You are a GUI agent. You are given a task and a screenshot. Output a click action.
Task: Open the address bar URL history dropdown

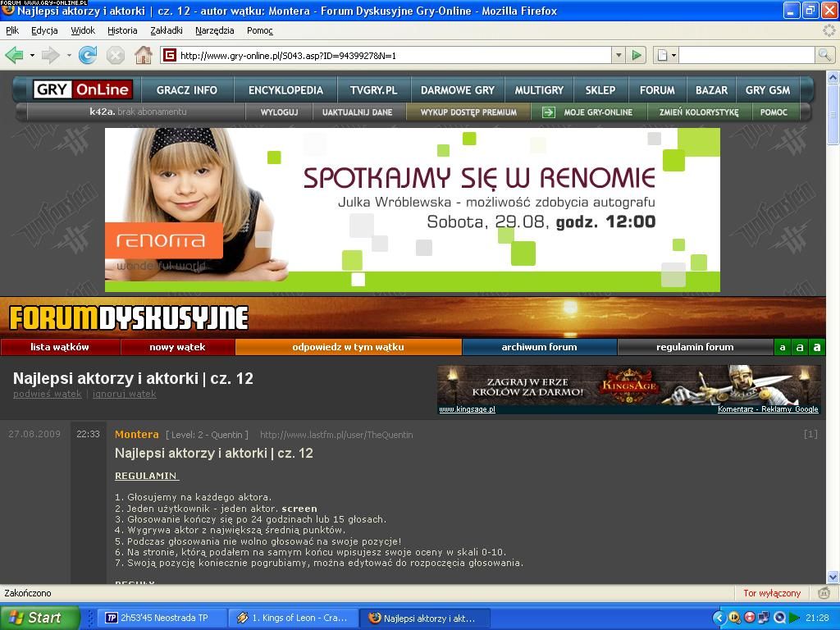[x=619, y=55]
